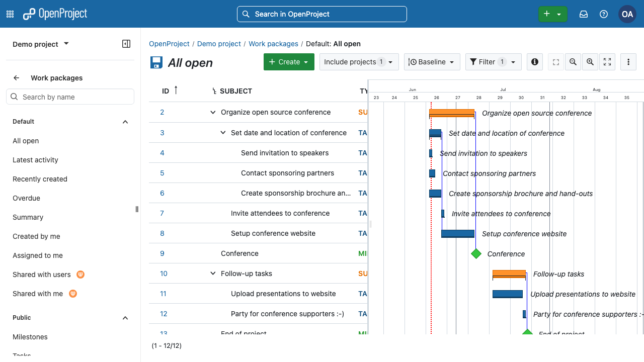
Task: Open the three-dot more actions menu
Action: click(x=628, y=62)
